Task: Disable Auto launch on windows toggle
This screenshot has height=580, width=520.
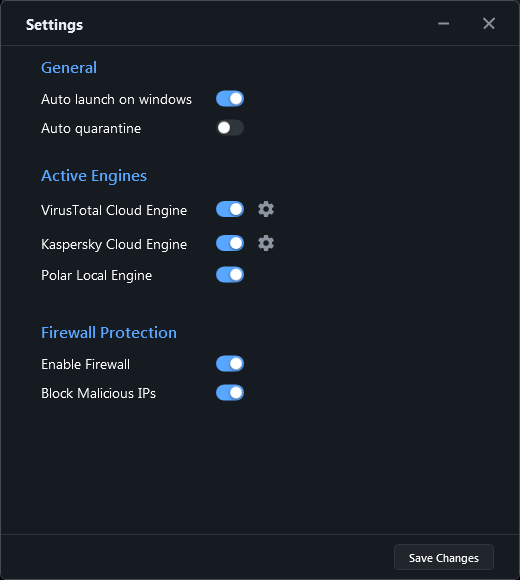Action: (230, 99)
